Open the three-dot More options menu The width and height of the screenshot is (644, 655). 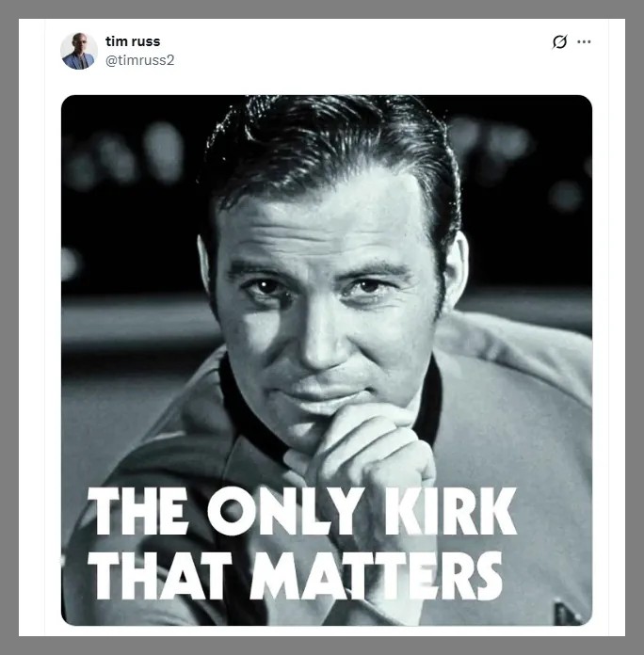tap(585, 42)
